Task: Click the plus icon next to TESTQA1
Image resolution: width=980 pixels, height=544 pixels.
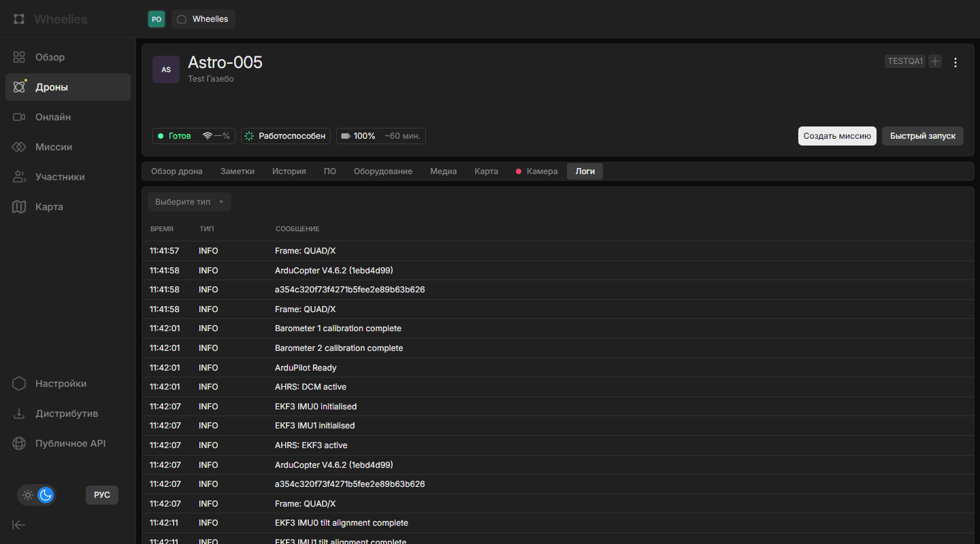Action: 935,61
